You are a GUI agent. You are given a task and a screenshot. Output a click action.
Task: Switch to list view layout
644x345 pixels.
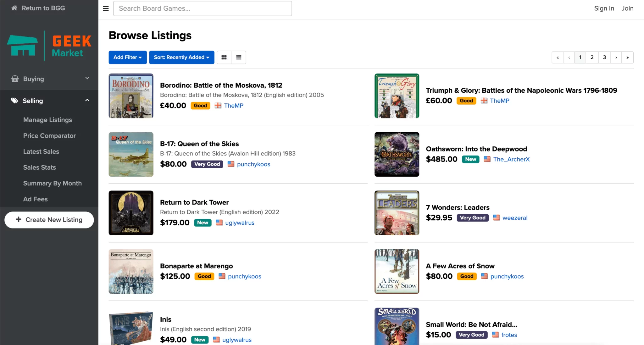click(239, 57)
